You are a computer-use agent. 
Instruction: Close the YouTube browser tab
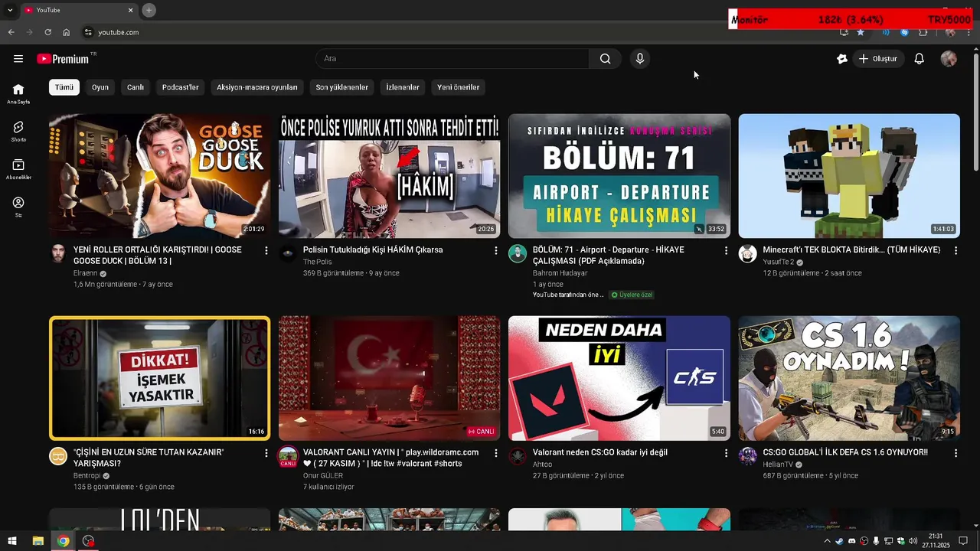coord(130,10)
